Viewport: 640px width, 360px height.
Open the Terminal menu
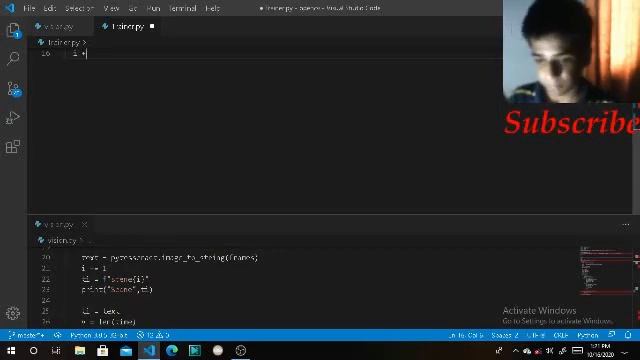click(182, 8)
